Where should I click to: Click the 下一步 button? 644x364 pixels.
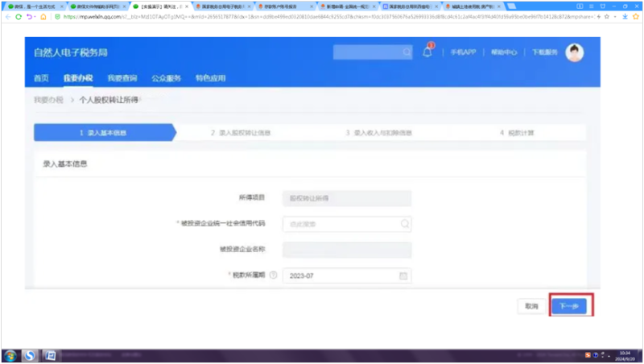(570, 306)
